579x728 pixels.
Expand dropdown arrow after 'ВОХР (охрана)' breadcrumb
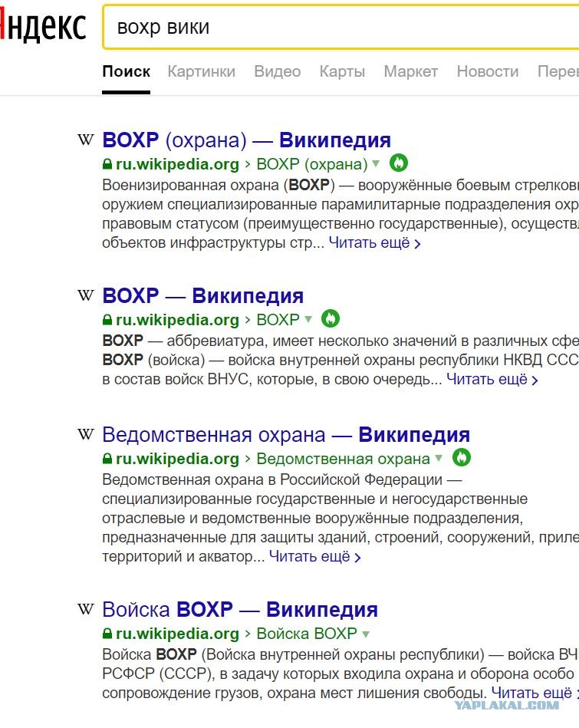point(376,163)
